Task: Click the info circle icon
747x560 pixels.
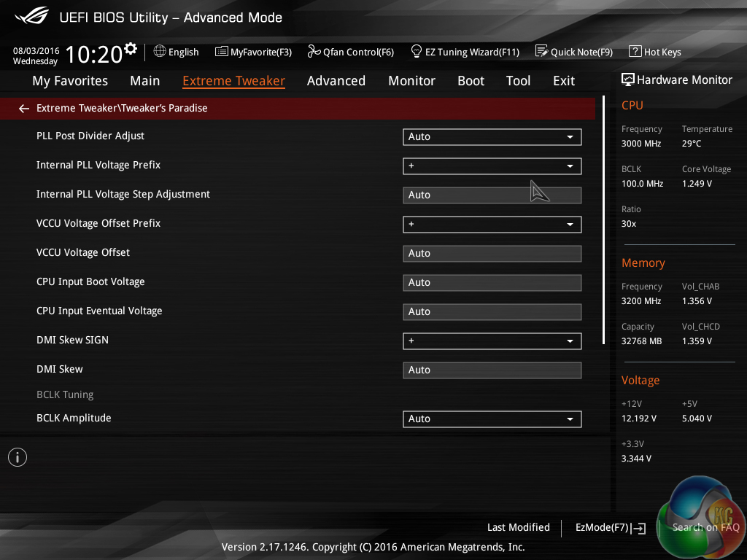Action: click(x=18, y=457)
